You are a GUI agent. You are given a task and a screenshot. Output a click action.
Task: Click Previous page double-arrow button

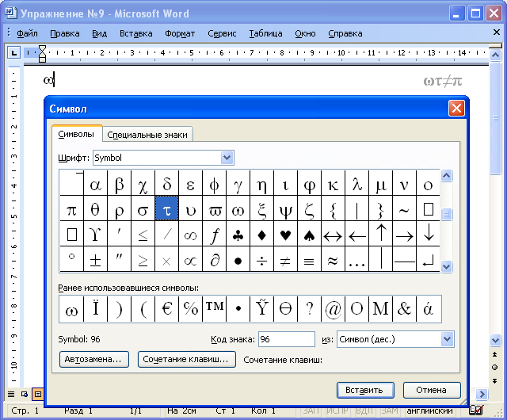click(494, 355)
